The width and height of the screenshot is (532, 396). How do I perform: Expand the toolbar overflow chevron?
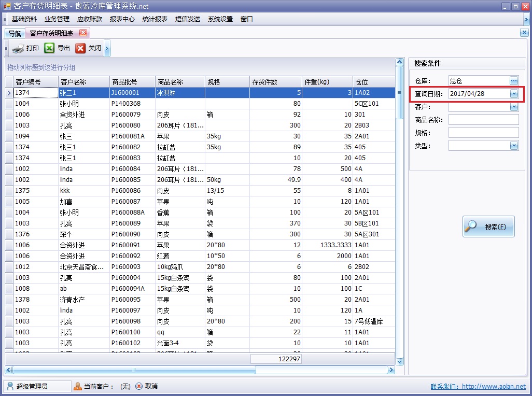point(107,49)
